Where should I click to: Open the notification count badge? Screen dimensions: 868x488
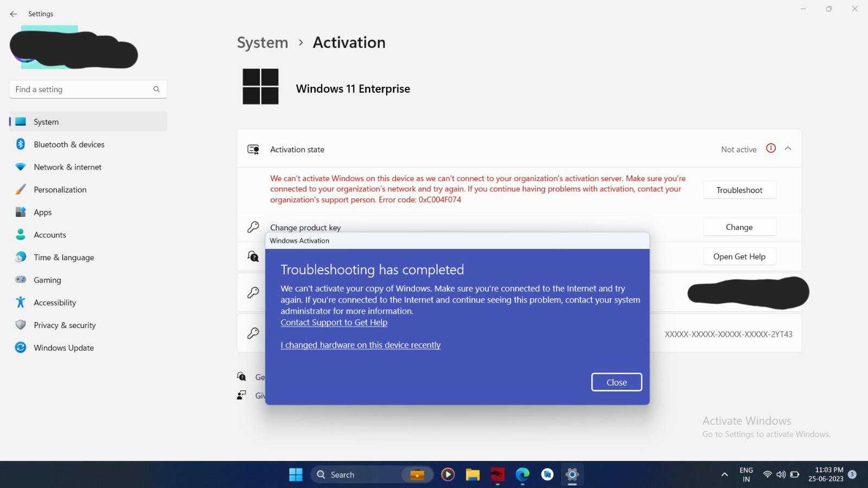852,474
